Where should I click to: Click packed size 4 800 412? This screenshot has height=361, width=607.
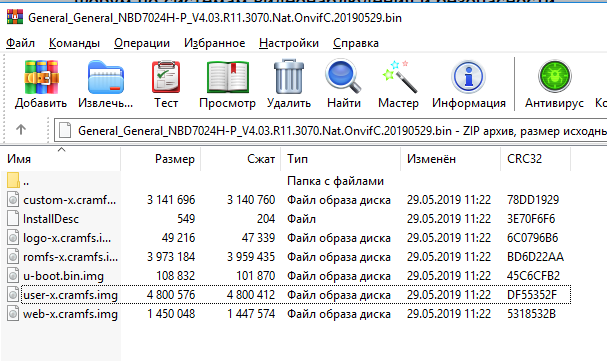[251, 295]
